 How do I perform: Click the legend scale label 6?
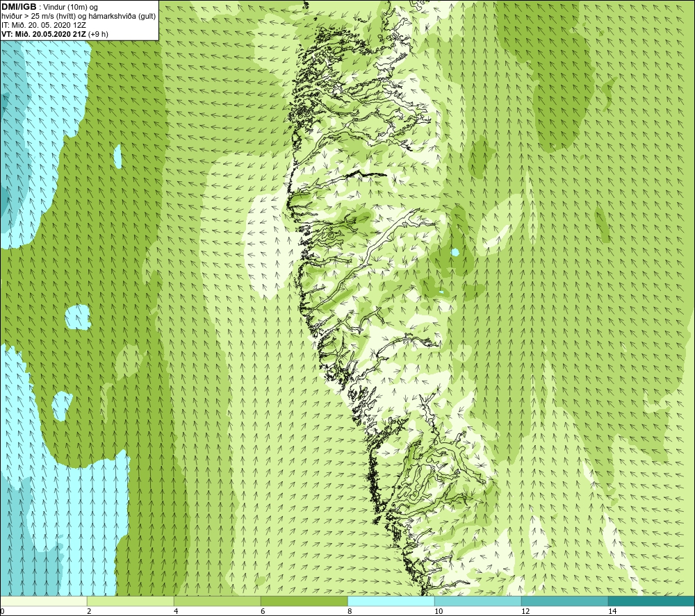pyautogui.click(x=263, y=612)
